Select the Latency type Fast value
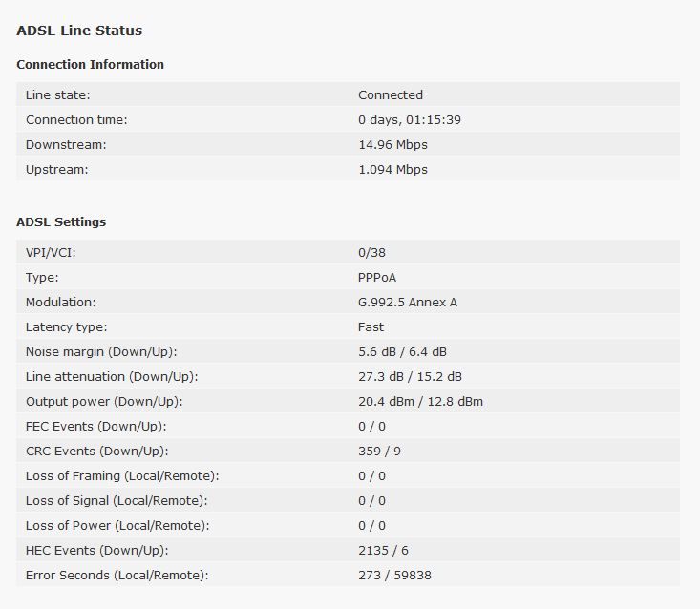 pos(371,327)
